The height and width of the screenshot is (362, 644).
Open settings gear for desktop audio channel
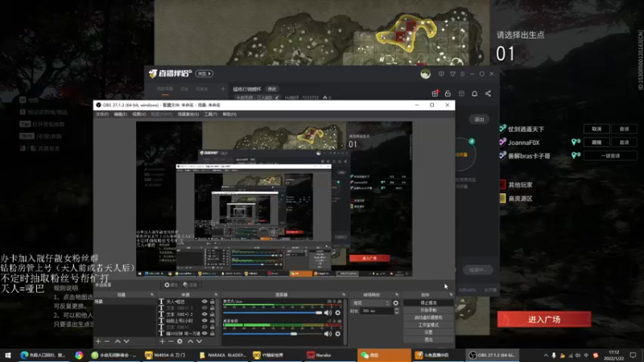point(337,334)
